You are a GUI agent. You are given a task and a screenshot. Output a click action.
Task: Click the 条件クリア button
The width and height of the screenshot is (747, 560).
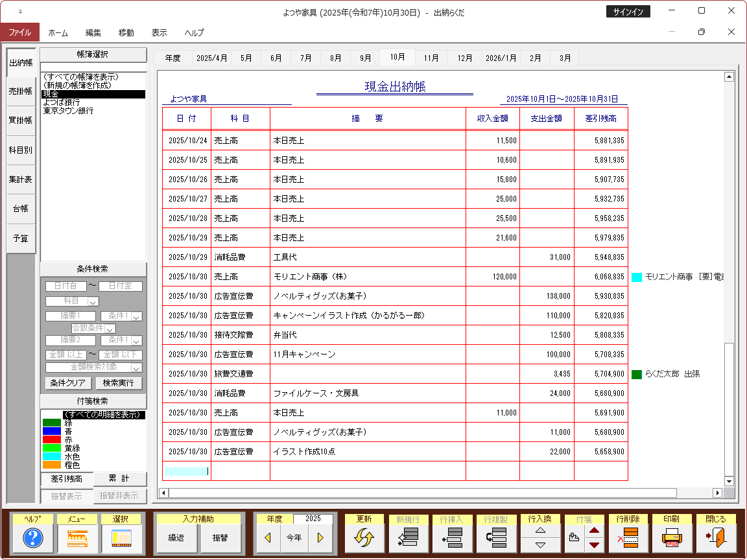coord(67,383)
